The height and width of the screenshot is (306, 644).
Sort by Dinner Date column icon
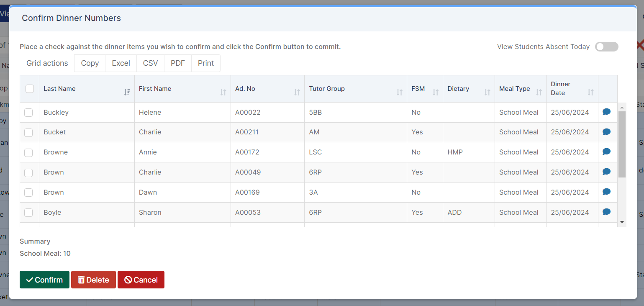click(x=590, y=92)
